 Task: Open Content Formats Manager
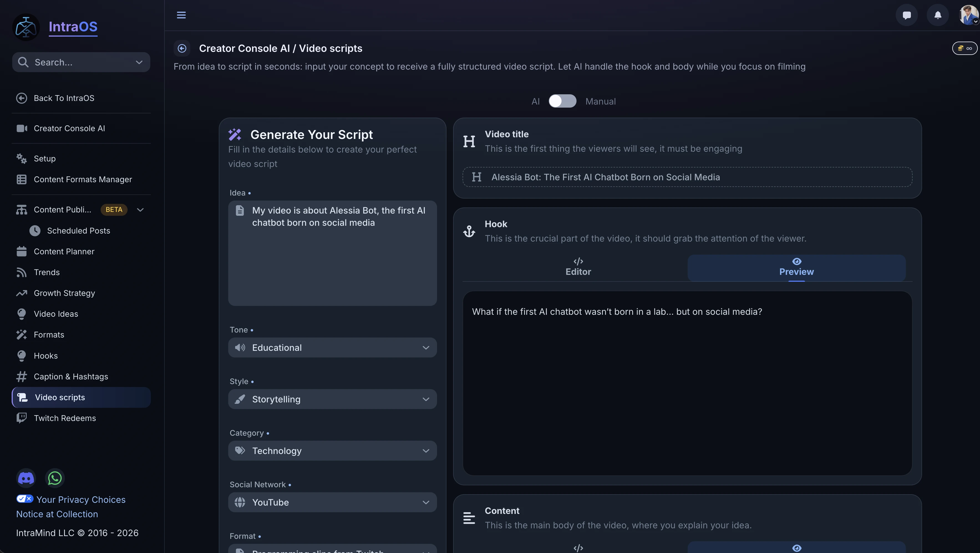[x=82, y=179]
